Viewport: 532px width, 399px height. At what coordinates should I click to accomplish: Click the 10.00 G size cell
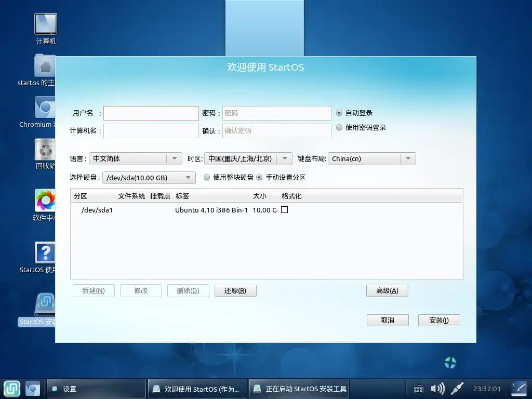click(x=264, y=210)
